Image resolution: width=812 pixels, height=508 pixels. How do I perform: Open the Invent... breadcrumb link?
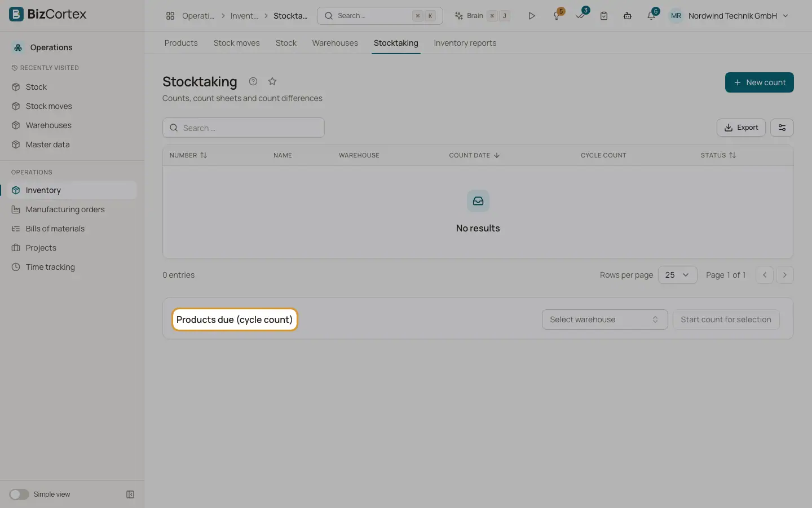point(244,16)
